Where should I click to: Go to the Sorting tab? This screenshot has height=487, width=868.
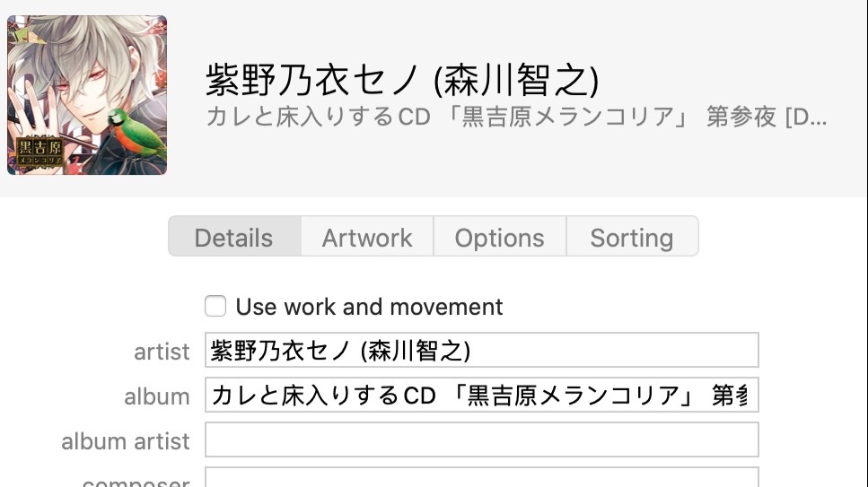click(x=631, y=238)
